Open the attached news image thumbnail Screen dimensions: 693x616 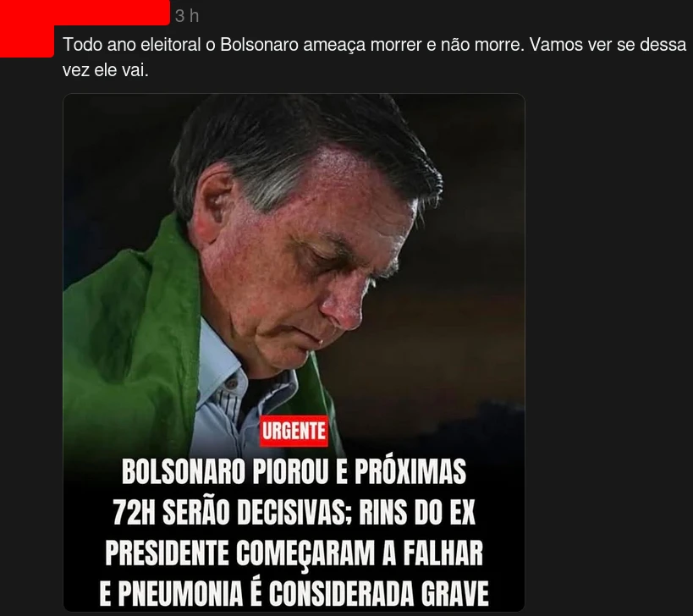pos(294,352)
